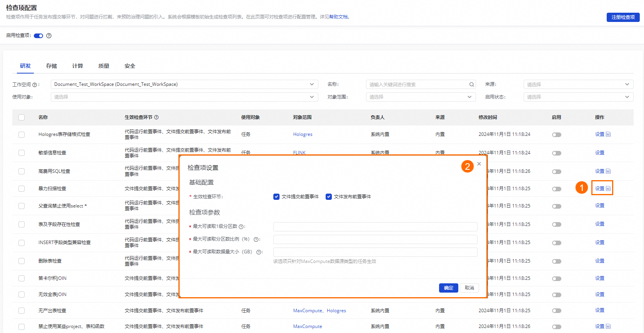
Task: Click 设置 for 父查询禁止使用select * row
Action: [600, 206]
